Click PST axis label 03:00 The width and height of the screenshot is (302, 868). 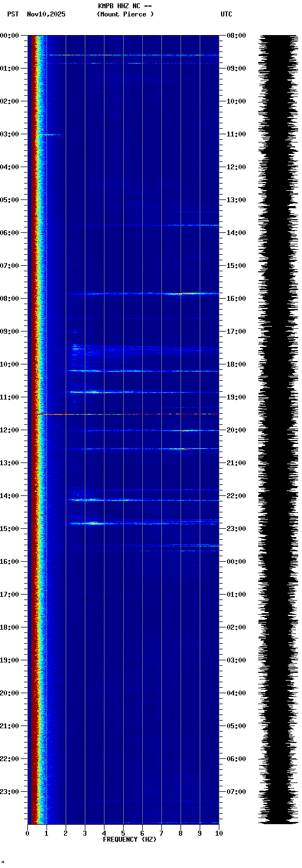click(10, 134)
